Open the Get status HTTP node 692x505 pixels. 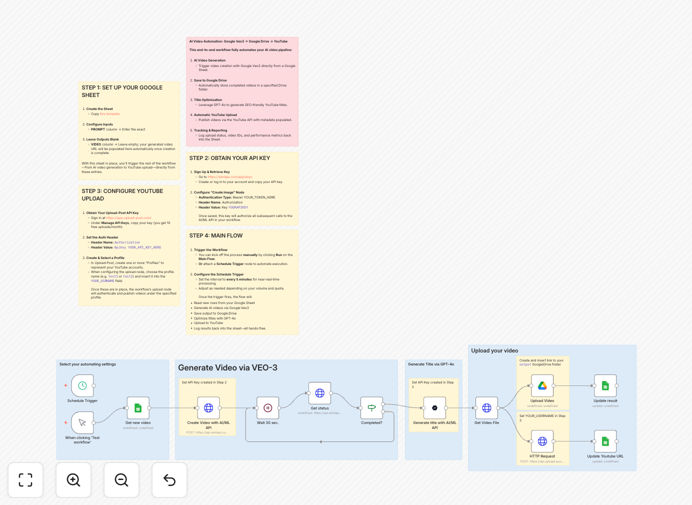click(x=320, y=393)
